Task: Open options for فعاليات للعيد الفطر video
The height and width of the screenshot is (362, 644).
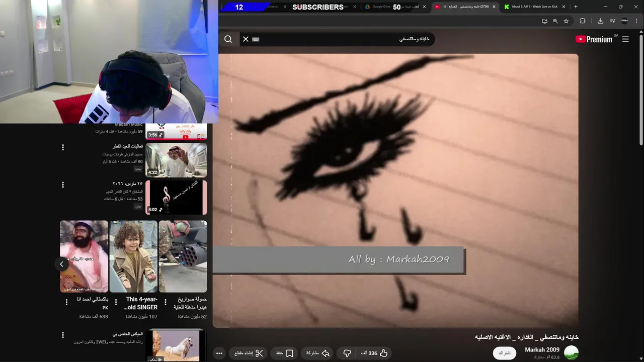Action: click(x=63, y=147)
